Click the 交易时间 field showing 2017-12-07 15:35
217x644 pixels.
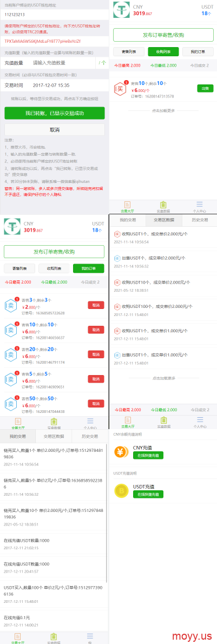coord(55,86)
